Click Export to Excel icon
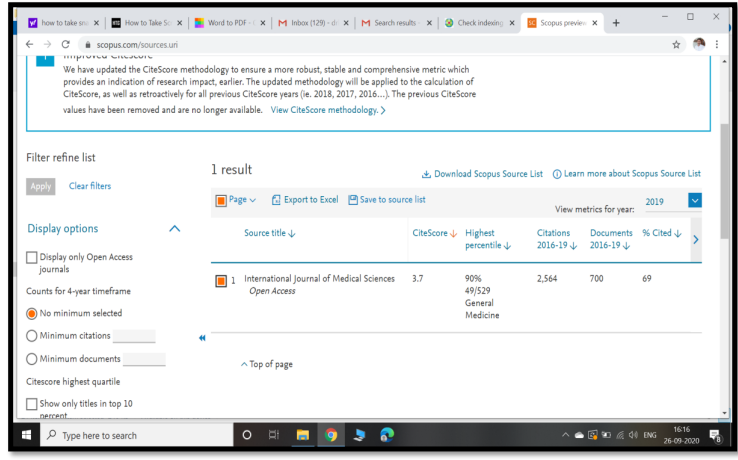The width and height of the screenshot is (738, 460). (277, 200)
